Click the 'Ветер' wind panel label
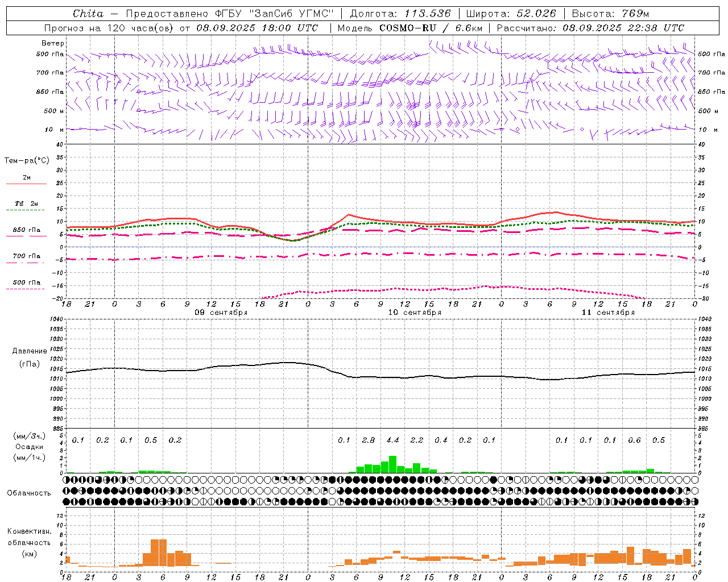728x582 pixels. [x=53, y=43]
